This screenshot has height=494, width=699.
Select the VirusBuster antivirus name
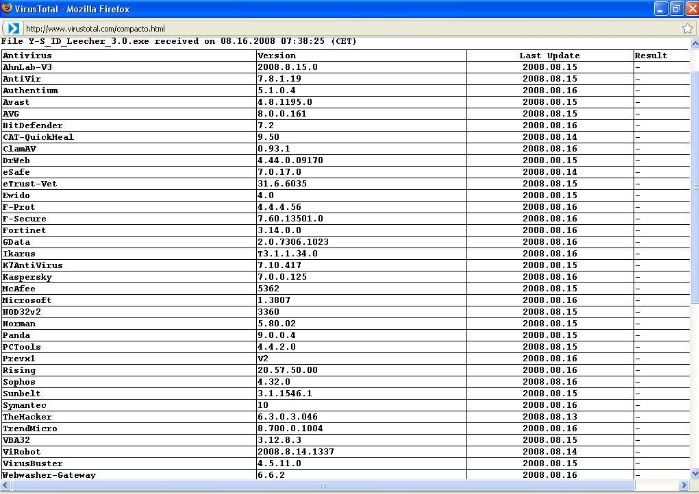[33, 464]
